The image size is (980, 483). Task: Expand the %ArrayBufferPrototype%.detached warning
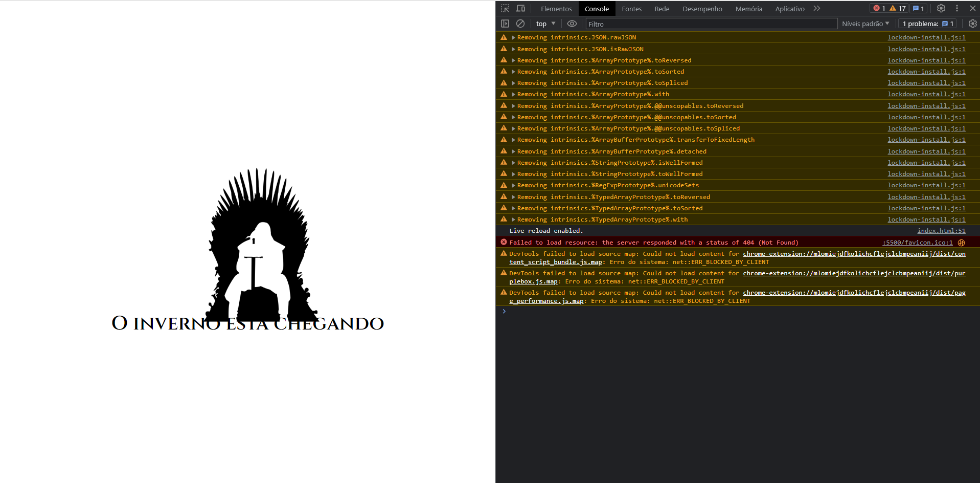coord(513,151)
